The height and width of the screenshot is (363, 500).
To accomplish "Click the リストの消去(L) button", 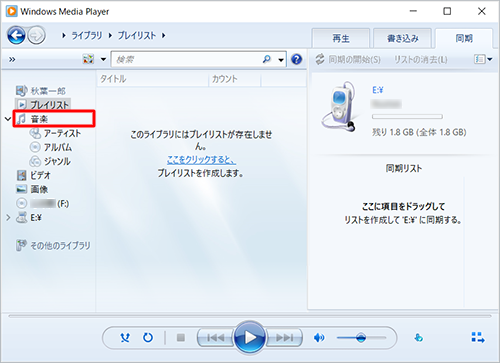I will 421,60.
